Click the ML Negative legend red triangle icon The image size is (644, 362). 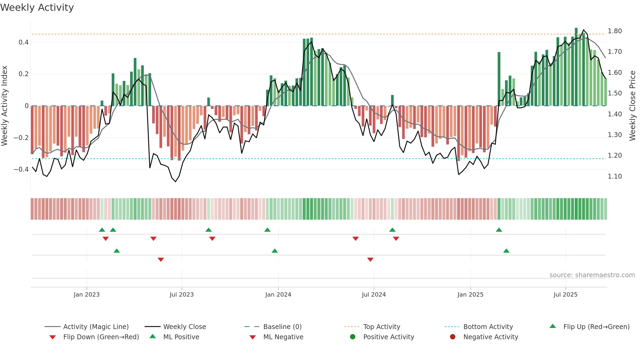(x=253, y=337)
